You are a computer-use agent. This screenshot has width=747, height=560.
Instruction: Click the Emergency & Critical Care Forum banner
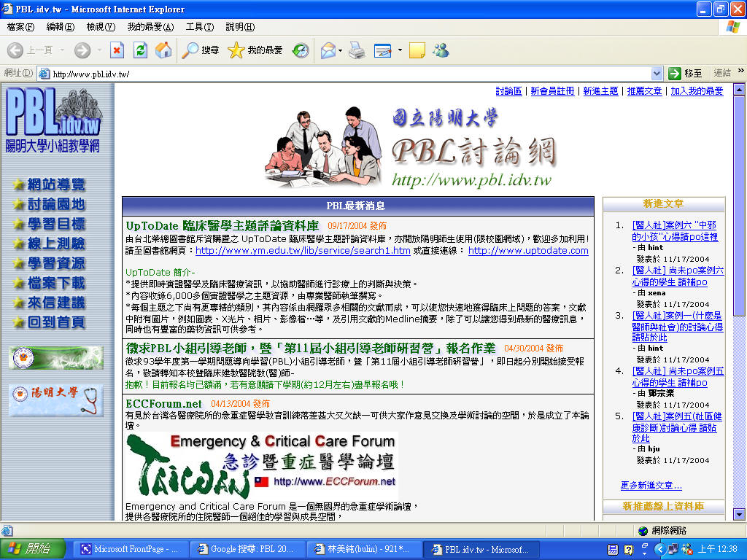point(262,465)
